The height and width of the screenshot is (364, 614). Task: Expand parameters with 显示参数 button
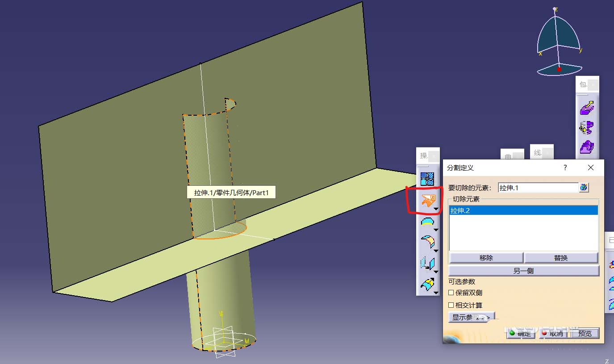472,317
